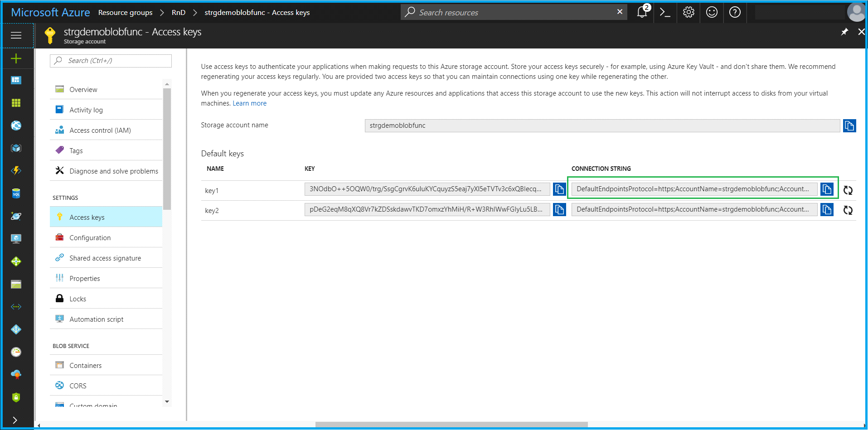This screenshot has height=430, width=868.
Task: Click the Search resources field
Action: click(x=514, y=12)
